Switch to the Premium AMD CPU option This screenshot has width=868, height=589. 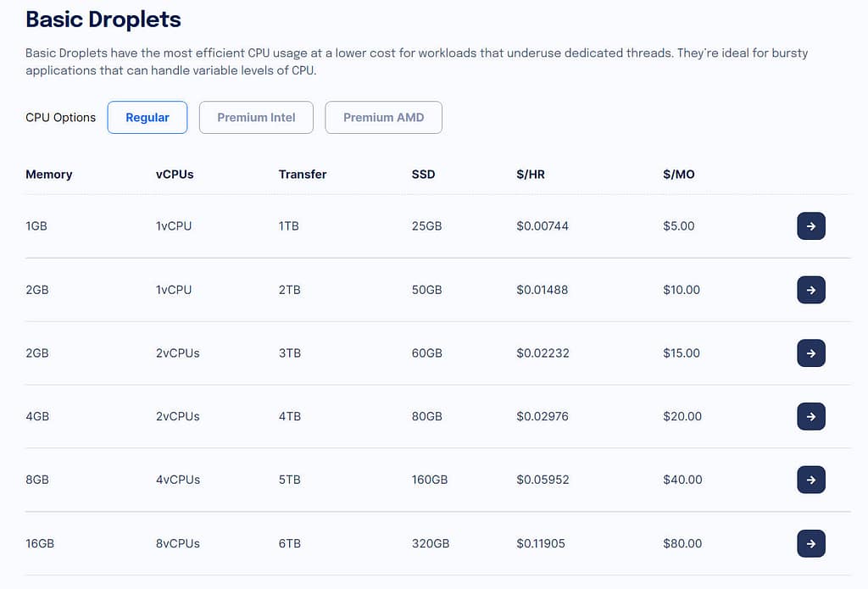tap(383, 117)
